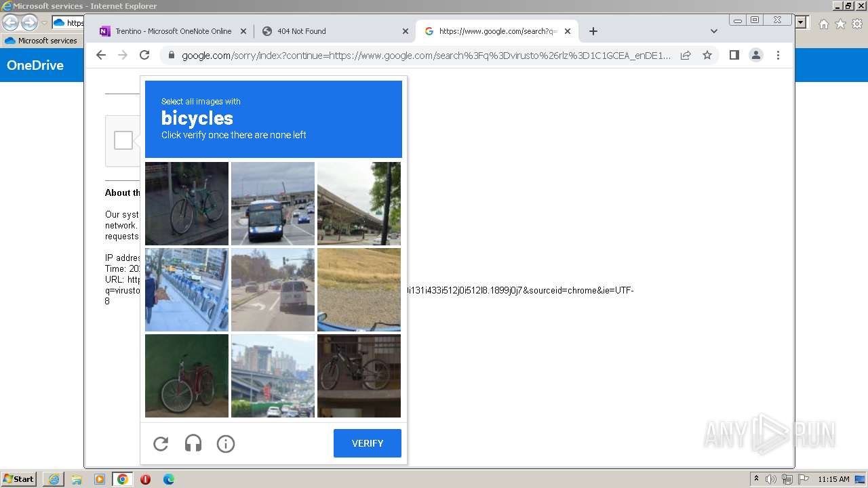The image size is (868, 488).
Task: Click Internet Explorer's forward button
Action: (x=29, y=22)
